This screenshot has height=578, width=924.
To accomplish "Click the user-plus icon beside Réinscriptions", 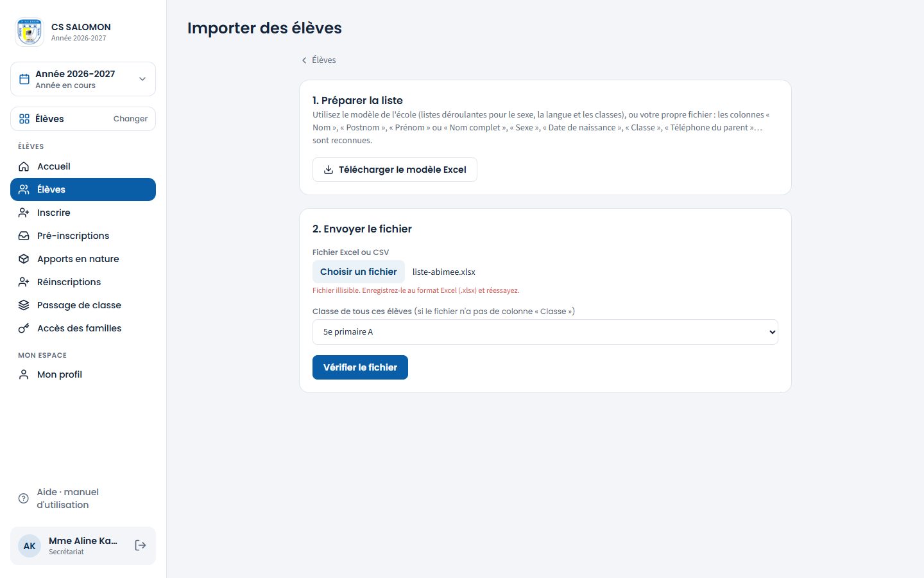I will pyautogui.click(x=24, y=282).
